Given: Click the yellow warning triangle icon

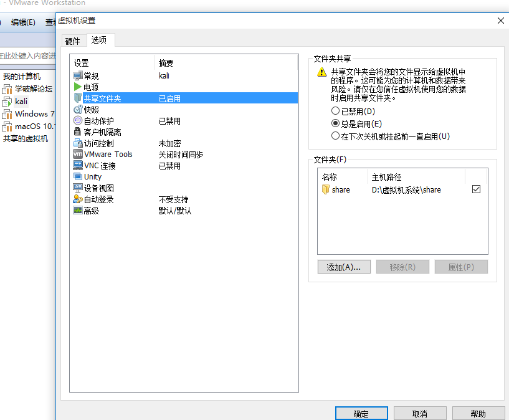Looking at the screenshot, I should [321, 72].
